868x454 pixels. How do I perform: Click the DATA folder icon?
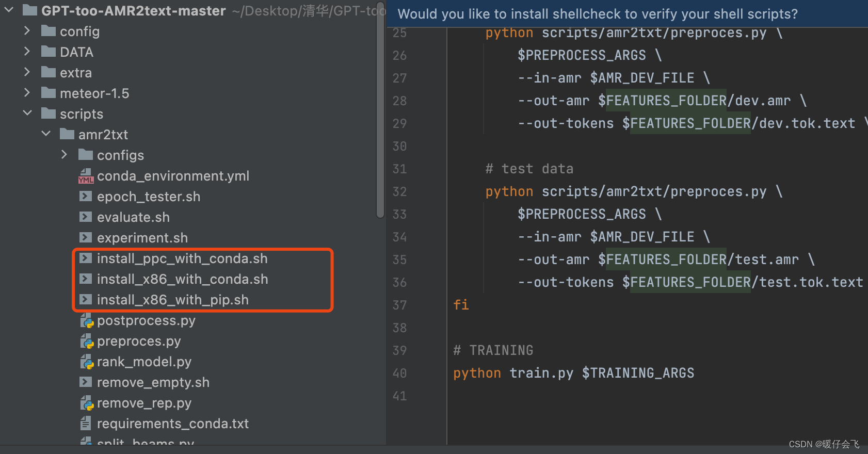pos(49,52)
